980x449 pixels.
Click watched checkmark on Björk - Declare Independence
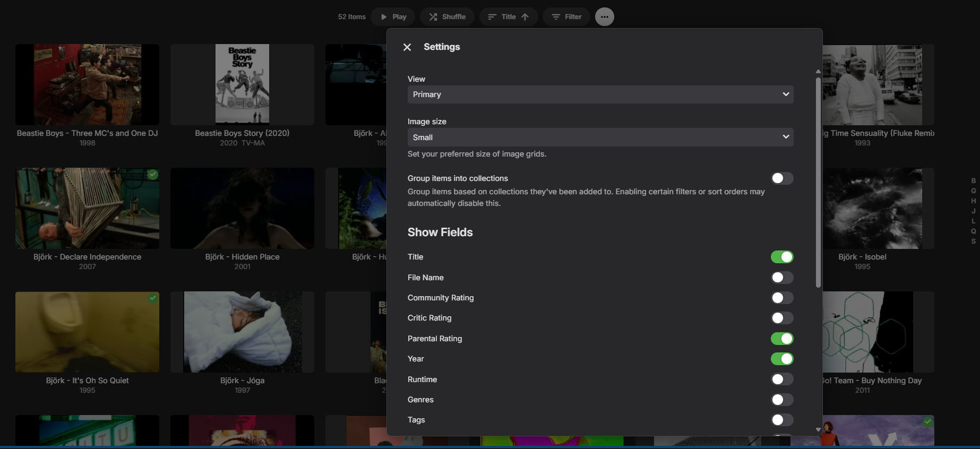click(153, 175)
